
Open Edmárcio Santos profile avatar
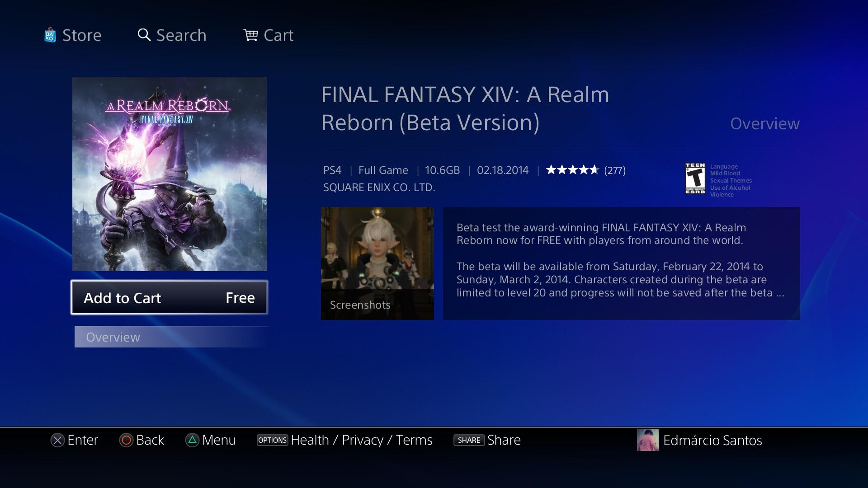tap(648, 440)
